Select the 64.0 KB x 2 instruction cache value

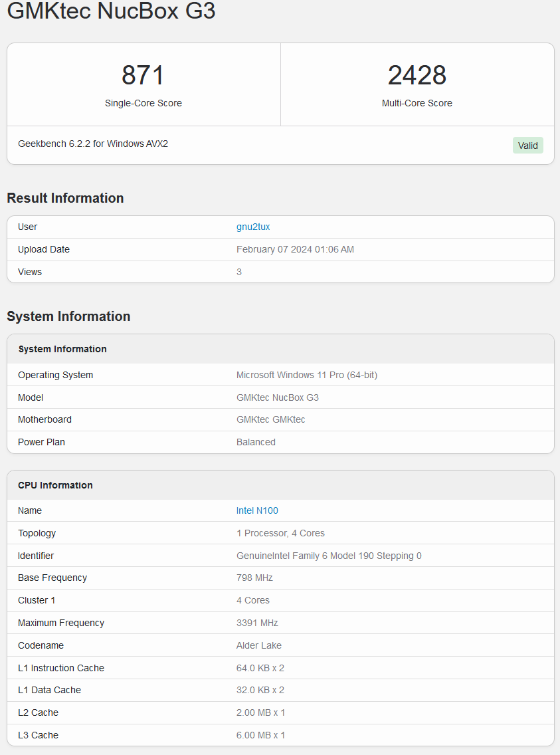tap(260, 669)
